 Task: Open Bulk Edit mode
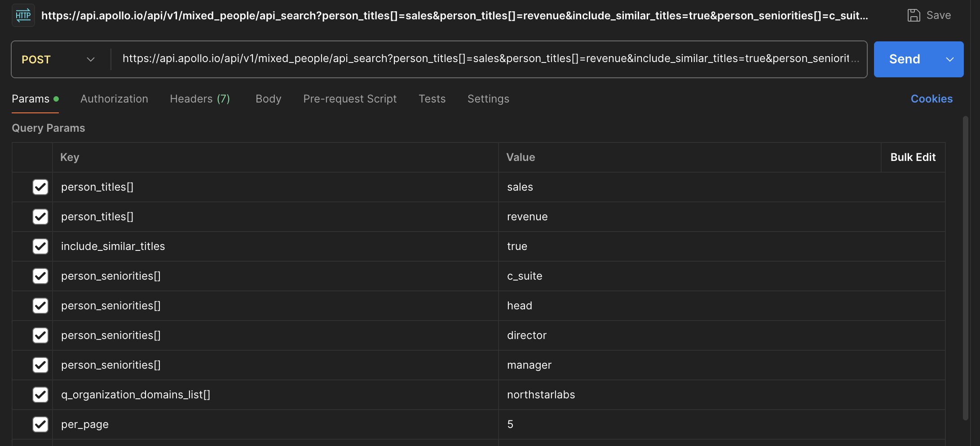click(913, 157)
